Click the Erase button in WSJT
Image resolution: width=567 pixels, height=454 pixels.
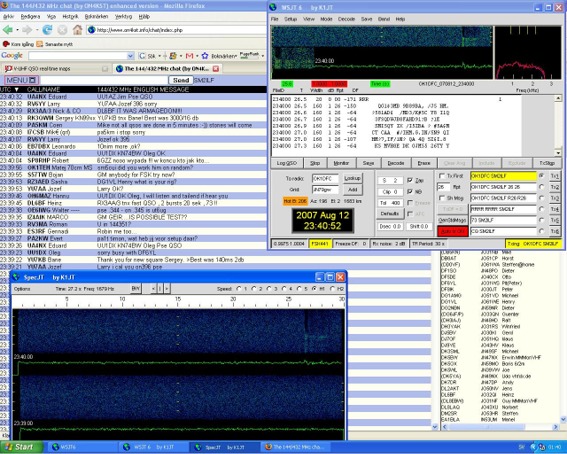(x=423, y=163)
